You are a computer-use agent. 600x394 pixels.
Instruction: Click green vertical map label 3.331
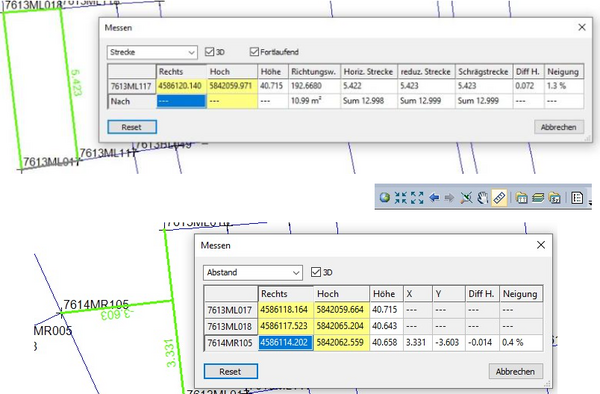(x=170, y=353)
